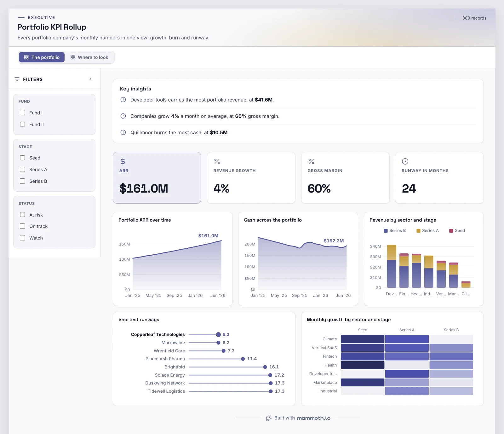Image resolution: width=504 pixels, height=434 pixels.
Task: Click the mammoth logo icon in footer
Action: tap(269, 418)
